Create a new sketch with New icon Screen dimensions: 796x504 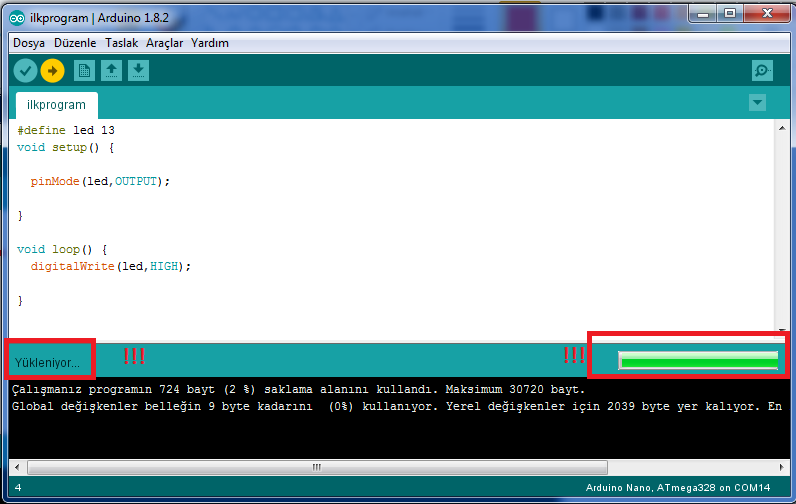coord(84,71)
